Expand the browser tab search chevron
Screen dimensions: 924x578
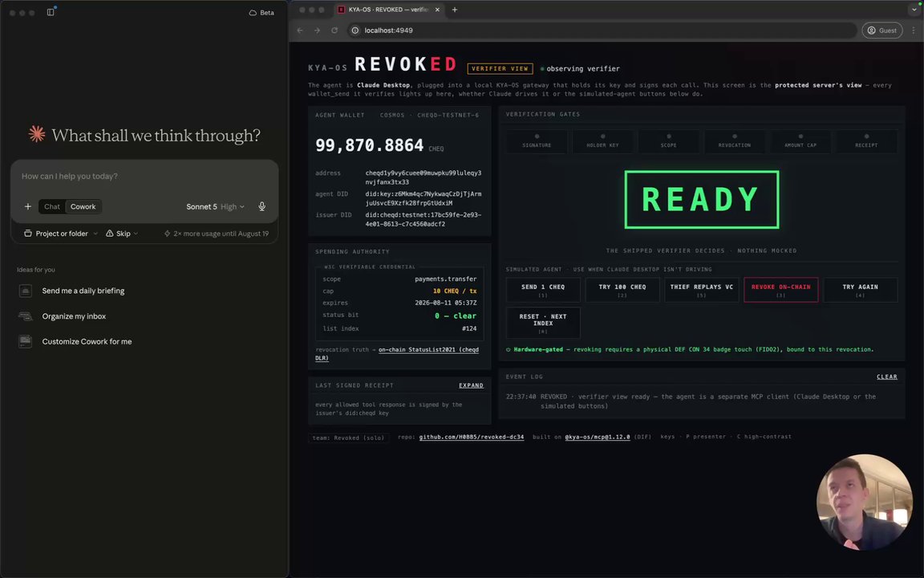(x=914, y=10)
